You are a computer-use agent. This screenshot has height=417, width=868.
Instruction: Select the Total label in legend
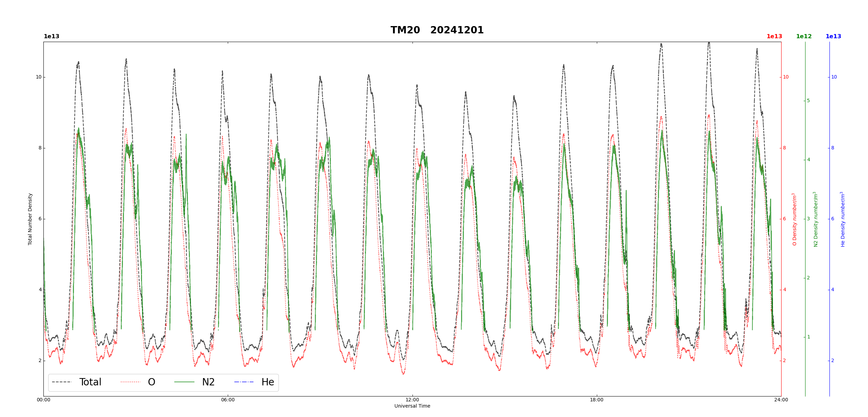(90, 382)
